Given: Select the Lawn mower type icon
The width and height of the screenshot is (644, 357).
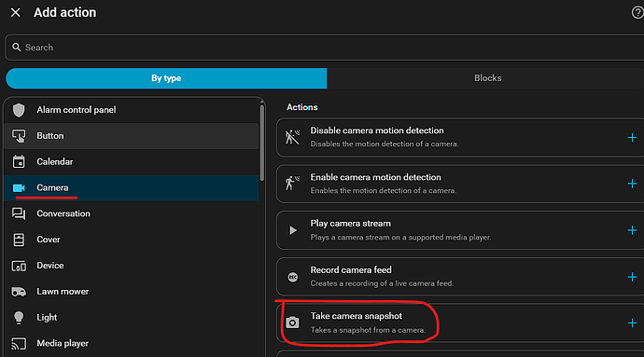Looking at the screenshot, I should [x=19, y=292].
